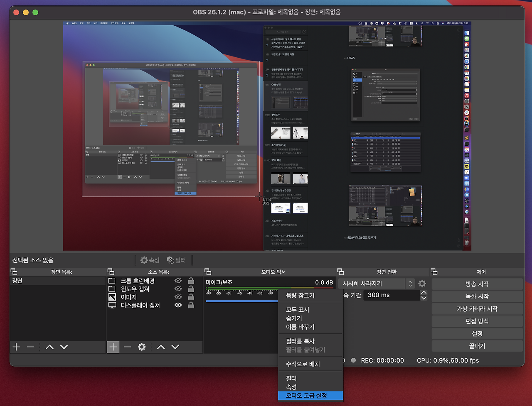Lock the 이미지 source
532x406 pixels.
coord(191,296)
